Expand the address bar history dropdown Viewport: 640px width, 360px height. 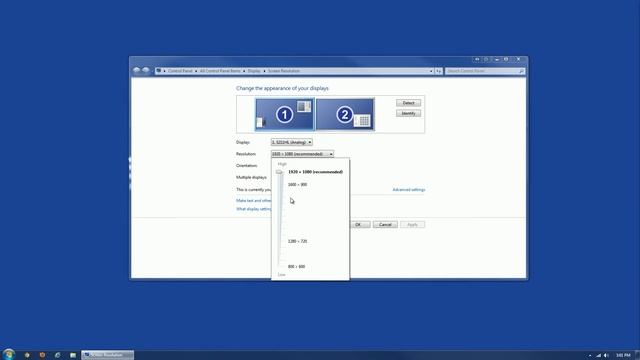431,71
